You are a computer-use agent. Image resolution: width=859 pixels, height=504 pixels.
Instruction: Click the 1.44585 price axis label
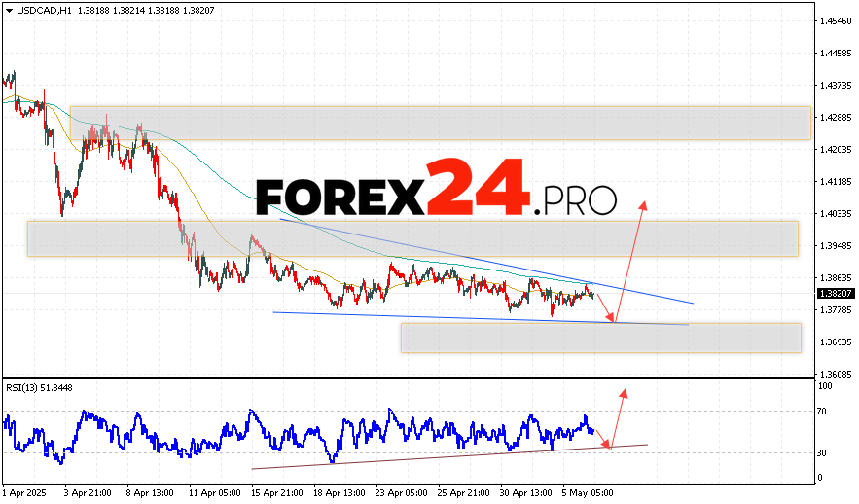click(836, 54)
